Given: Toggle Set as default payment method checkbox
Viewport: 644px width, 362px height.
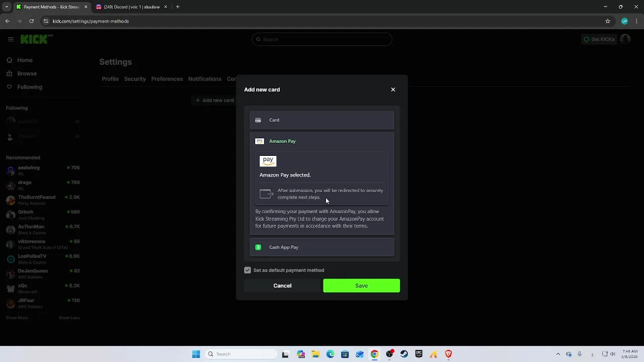Looking at the screenshot, I should (x=248, y=270).
